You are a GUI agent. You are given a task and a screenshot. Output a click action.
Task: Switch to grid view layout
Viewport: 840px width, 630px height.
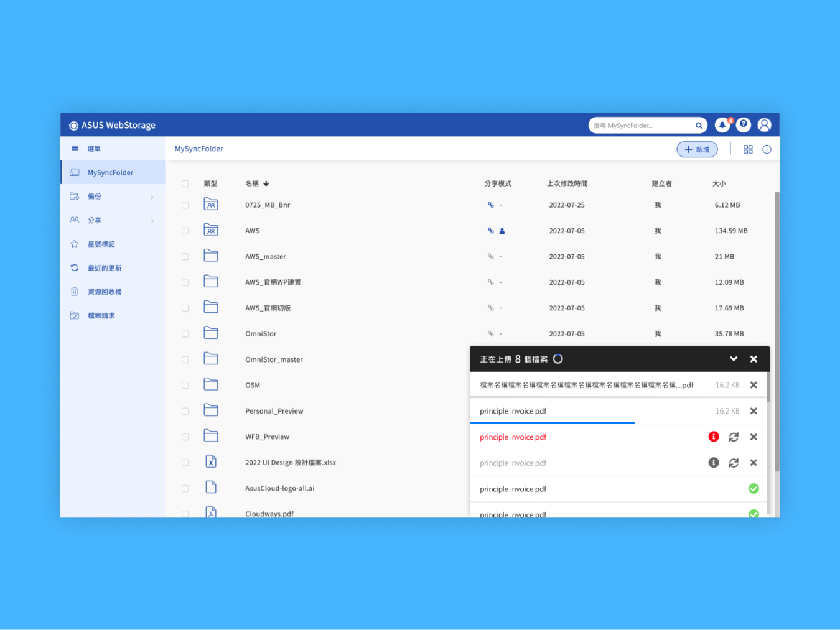tap(748, 149)
